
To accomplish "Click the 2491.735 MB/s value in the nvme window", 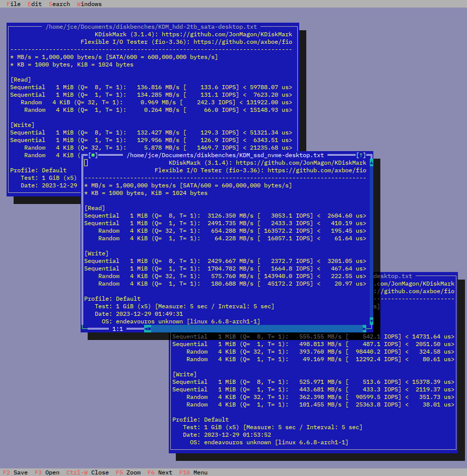I will coord(230,223).
